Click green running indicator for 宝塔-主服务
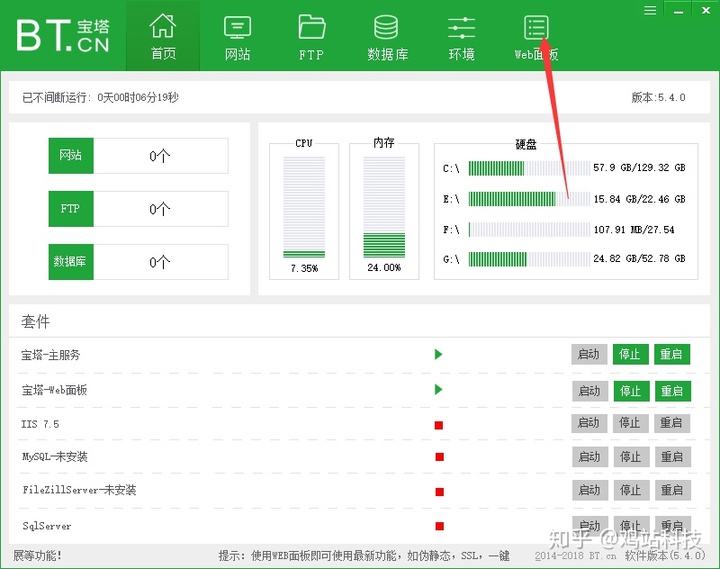Screen dimensions: 720x569 [x=439, y=354]
